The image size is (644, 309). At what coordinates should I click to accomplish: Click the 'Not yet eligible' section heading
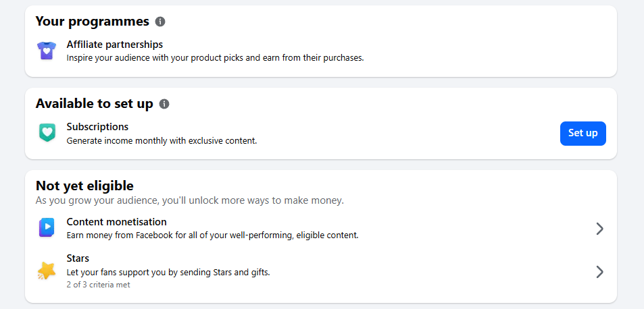tap(84, 186)
